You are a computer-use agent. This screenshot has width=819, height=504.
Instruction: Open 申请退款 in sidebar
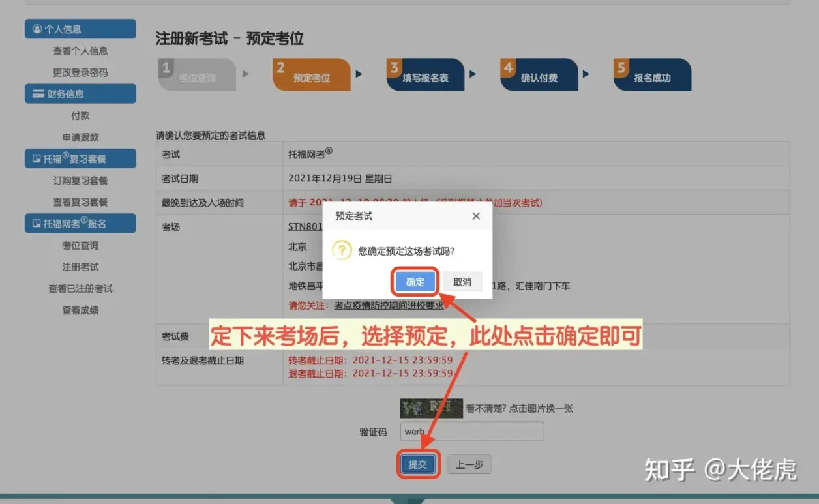click(x=80, y=137)
